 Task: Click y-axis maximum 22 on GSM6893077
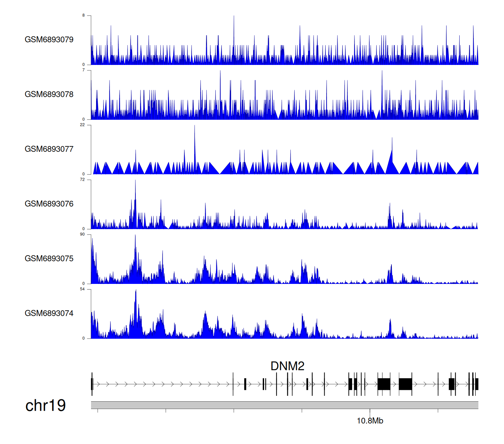[82, 125]
